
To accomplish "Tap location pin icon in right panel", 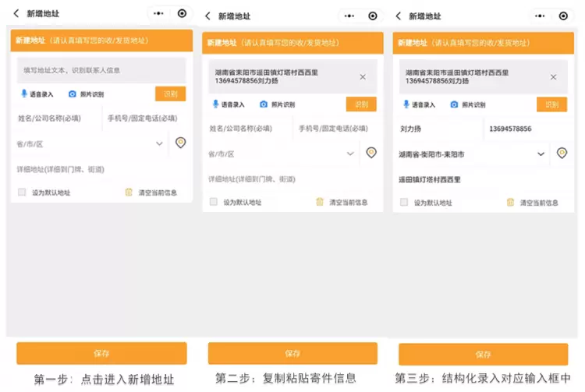I will pos(562,154).
